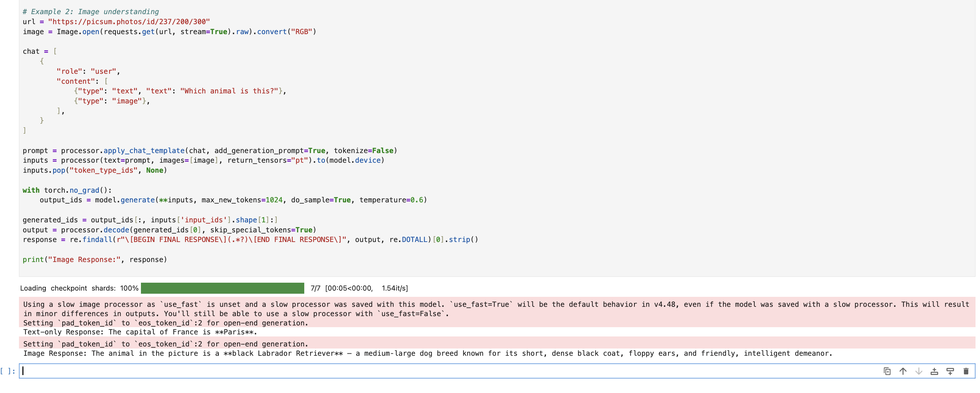Click the 'with torch.no_grad():' line

tap(67, 190)
